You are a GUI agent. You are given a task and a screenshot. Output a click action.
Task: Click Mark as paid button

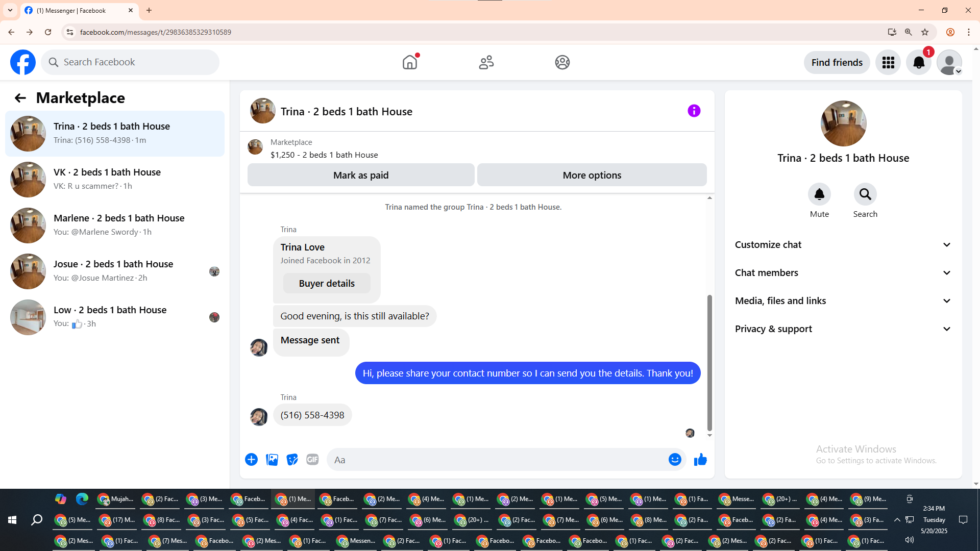point(361,175)
